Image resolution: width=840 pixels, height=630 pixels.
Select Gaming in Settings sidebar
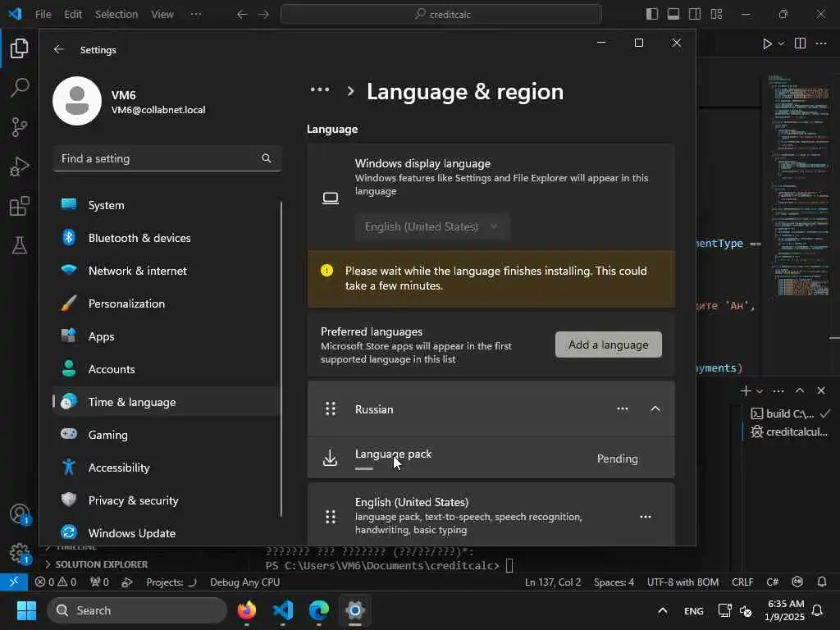(167, 435)
